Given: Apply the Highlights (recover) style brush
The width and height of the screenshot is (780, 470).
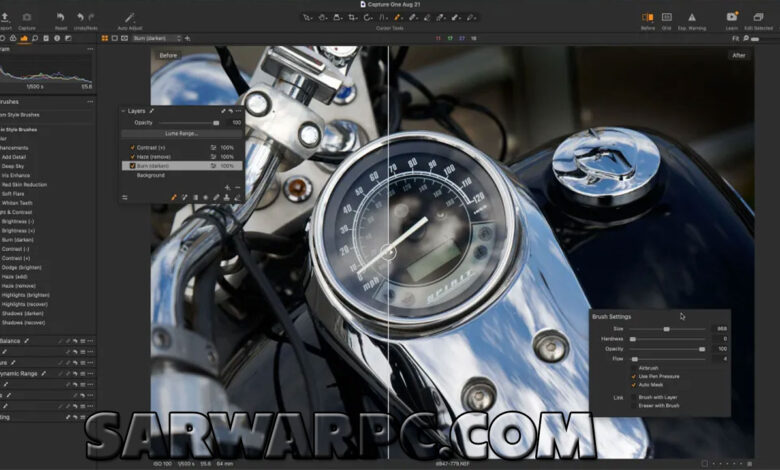Looking at the screenshot, I should click(25, 304).
